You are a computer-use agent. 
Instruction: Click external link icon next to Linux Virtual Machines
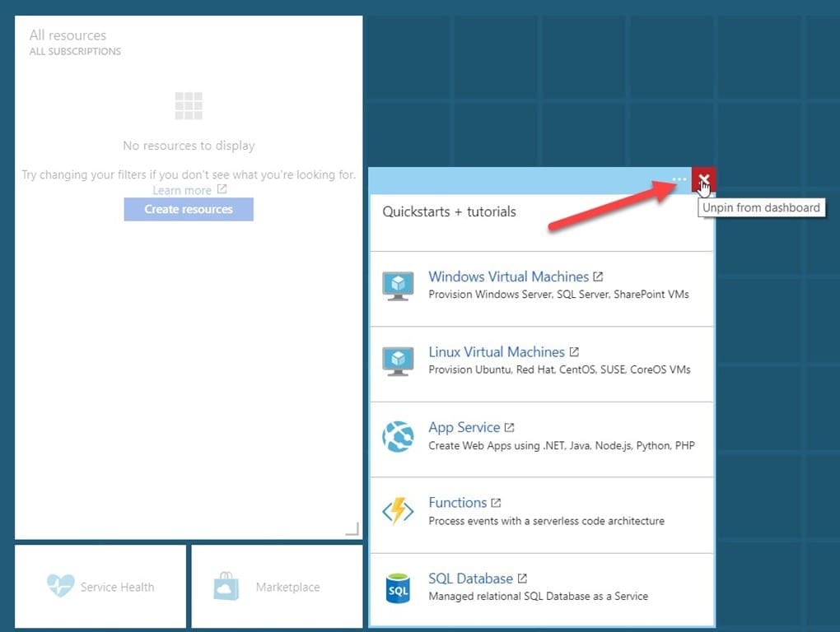click(x=574, y=351)
